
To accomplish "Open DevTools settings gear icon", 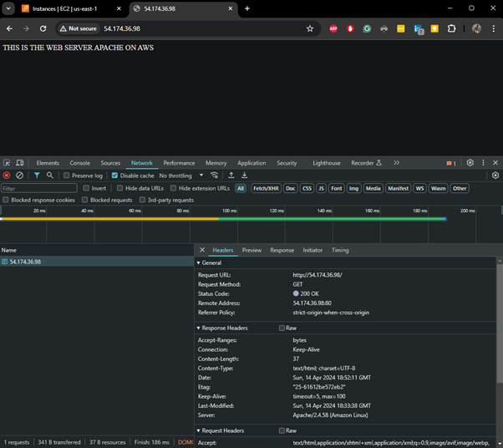I will point(470,163).
